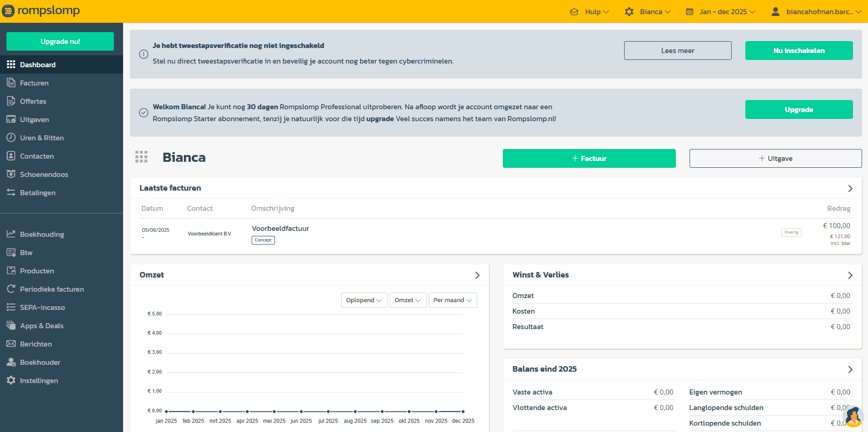Image resolution: width=868 pixels, height=432 pixels.
Task: Click the calendar icon for Jan - dec 2025
Action: (690, 12)
